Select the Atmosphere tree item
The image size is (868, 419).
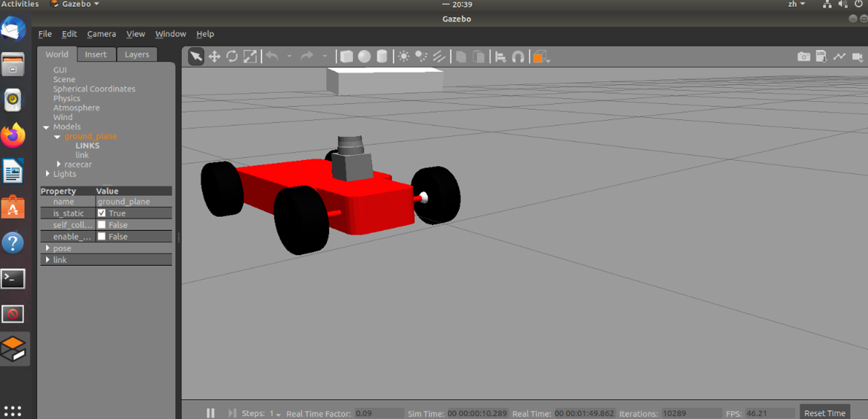click(77, 108)
